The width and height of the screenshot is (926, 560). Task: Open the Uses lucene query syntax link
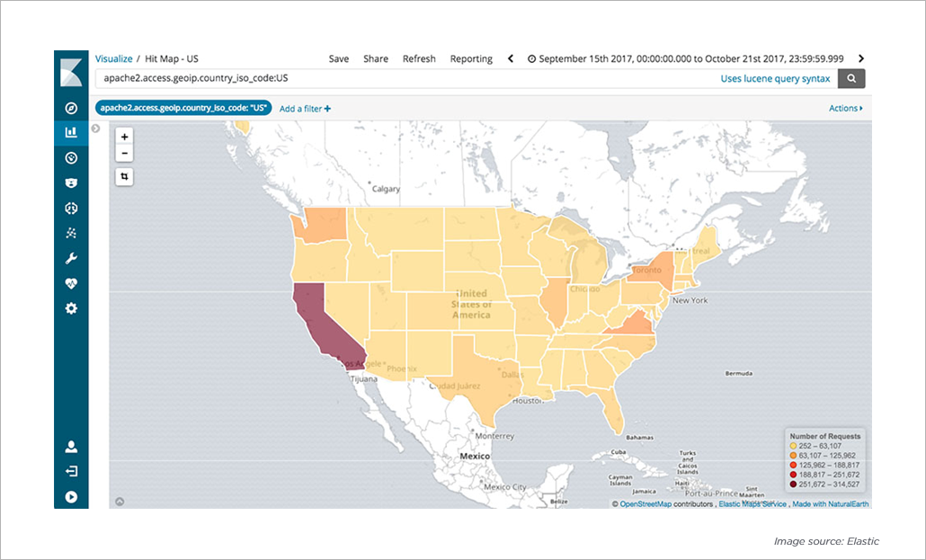[x=775, y=78]
